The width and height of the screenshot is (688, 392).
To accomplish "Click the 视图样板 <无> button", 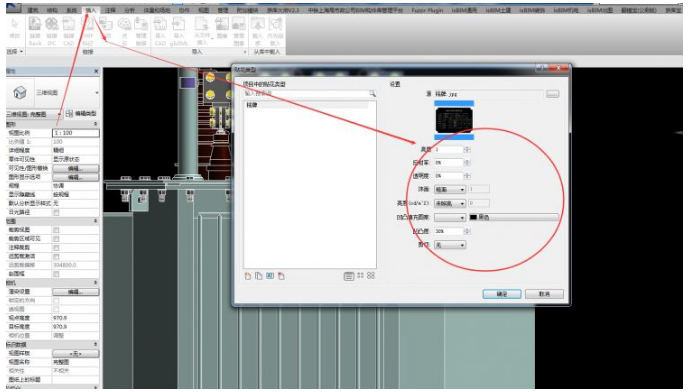I will pyautogui.click(x=75, y=353).
